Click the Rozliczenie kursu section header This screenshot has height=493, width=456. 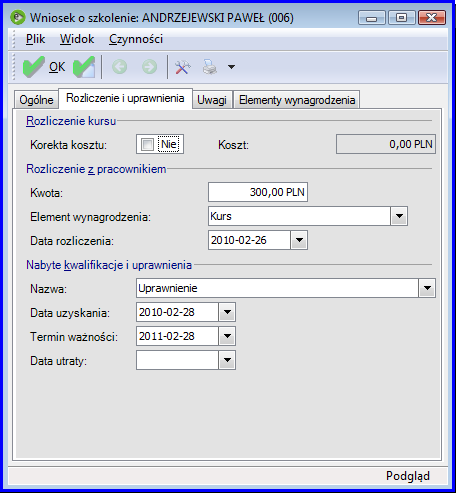71,121
